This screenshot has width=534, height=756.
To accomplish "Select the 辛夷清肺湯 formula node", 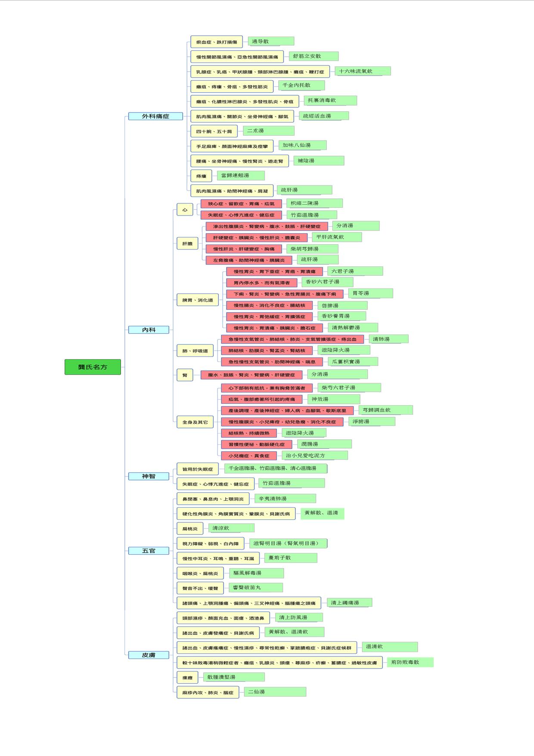I will tap(285, 499).
